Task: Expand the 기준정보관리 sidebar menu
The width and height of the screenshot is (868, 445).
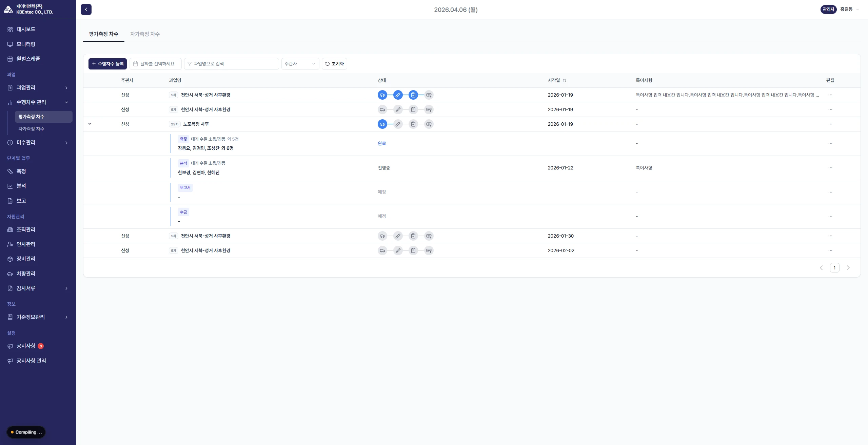Action: 38,317
